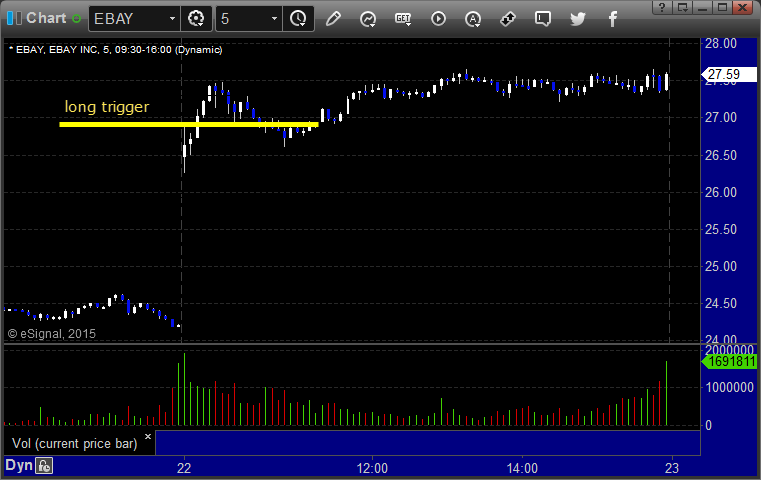Image resolution: width=761 pixels, height=480 pixels.
Task: Open the help question mark button
Action: pos(662,7)
